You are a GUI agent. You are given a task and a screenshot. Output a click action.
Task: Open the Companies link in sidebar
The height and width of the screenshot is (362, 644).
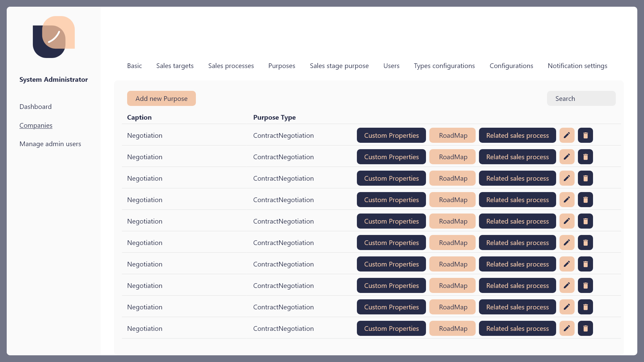tap(36, 125)
